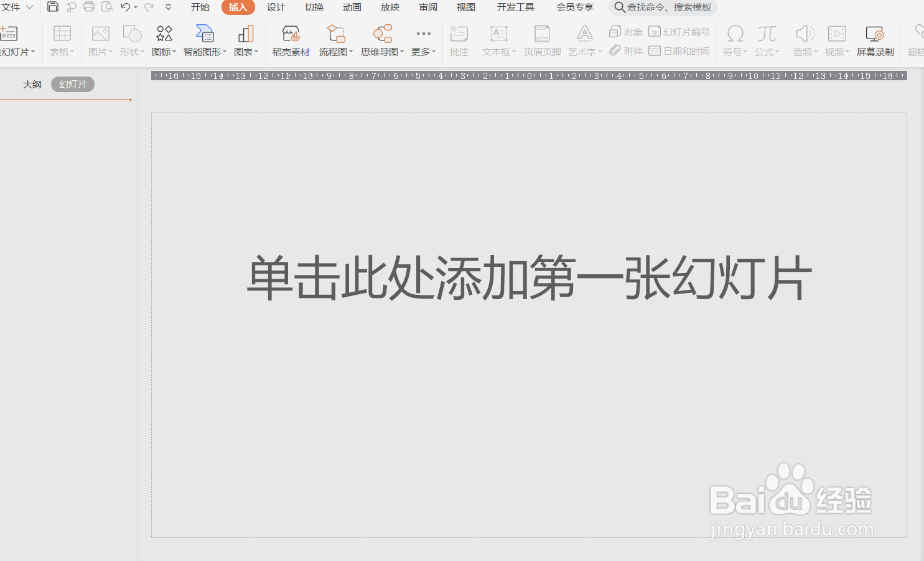Viewport: 924px width, 561px height.
Task: Switch to the 视图 tab
Action: click(x=466, y=7)
